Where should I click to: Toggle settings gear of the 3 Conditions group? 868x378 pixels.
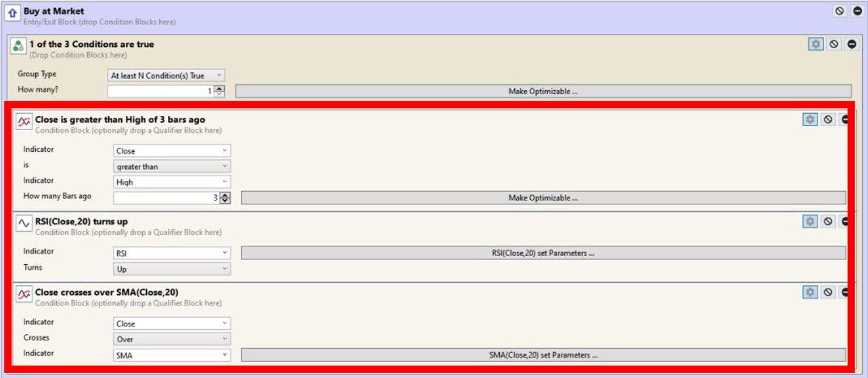[x=816, y=44]
